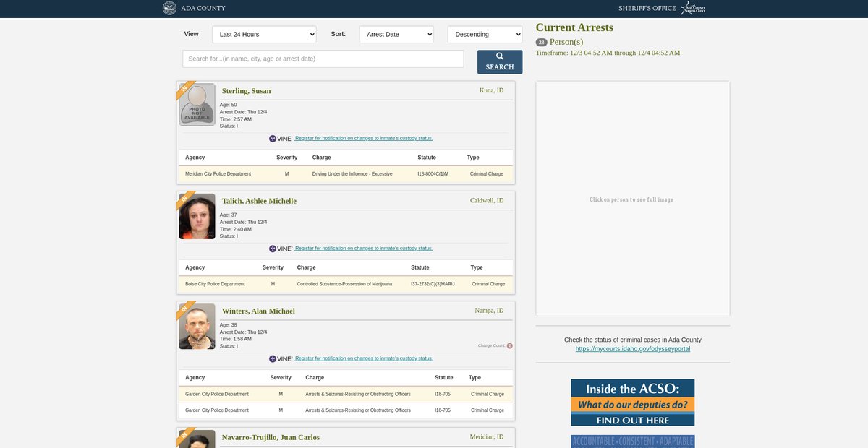868x448 pixels.
Task: Click Kuna, ID city label
Action: click(x=492, y=90)
